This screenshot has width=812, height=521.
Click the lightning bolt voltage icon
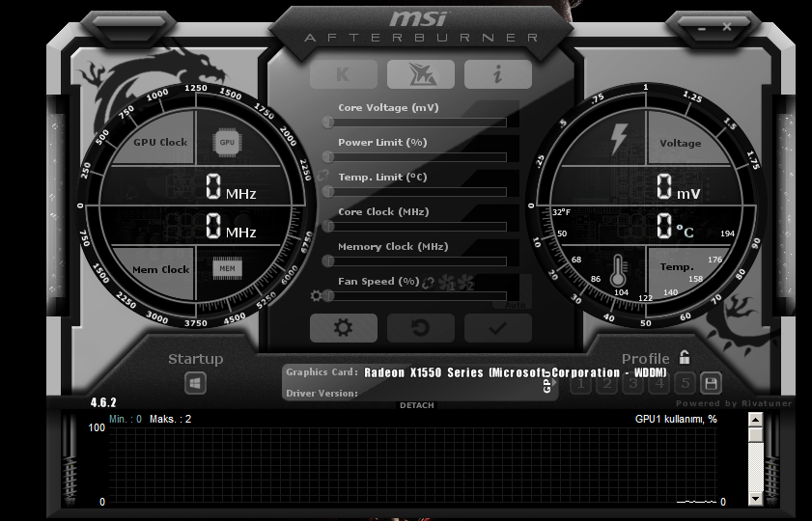619,139
